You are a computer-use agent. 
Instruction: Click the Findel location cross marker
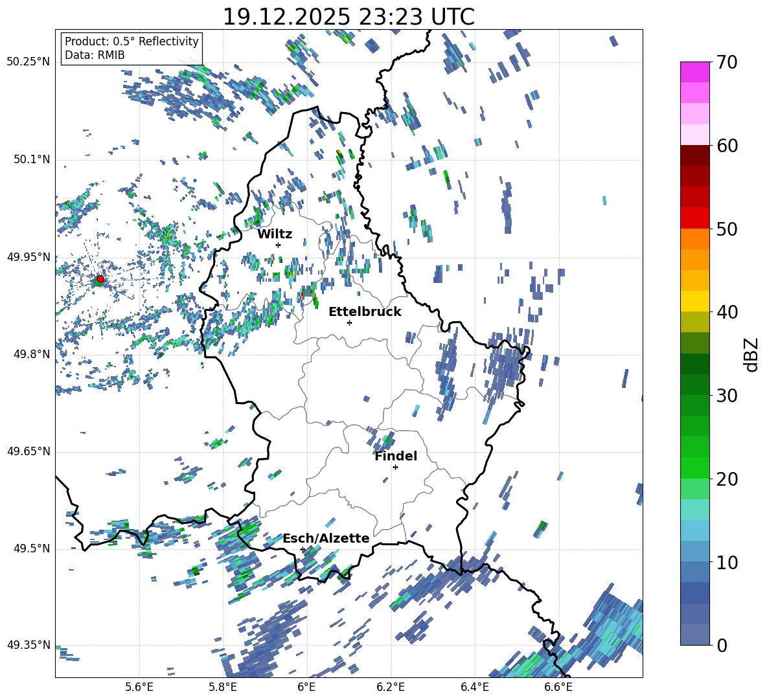click(395, 468)
